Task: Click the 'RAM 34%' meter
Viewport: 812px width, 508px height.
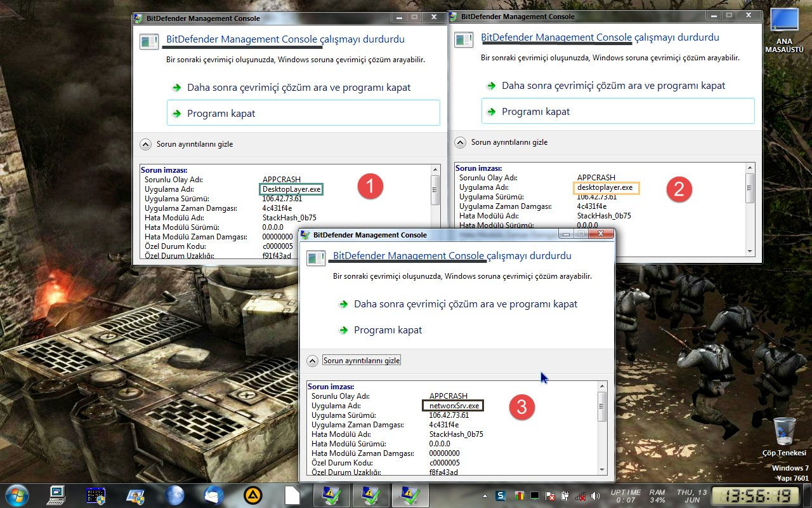Action: click(657, 495)
